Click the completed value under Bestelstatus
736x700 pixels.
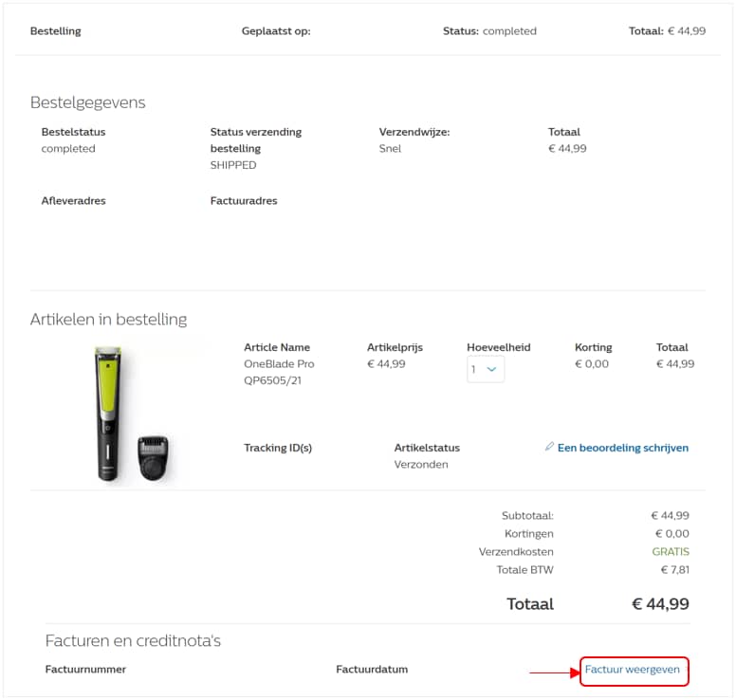coord(68,148)
